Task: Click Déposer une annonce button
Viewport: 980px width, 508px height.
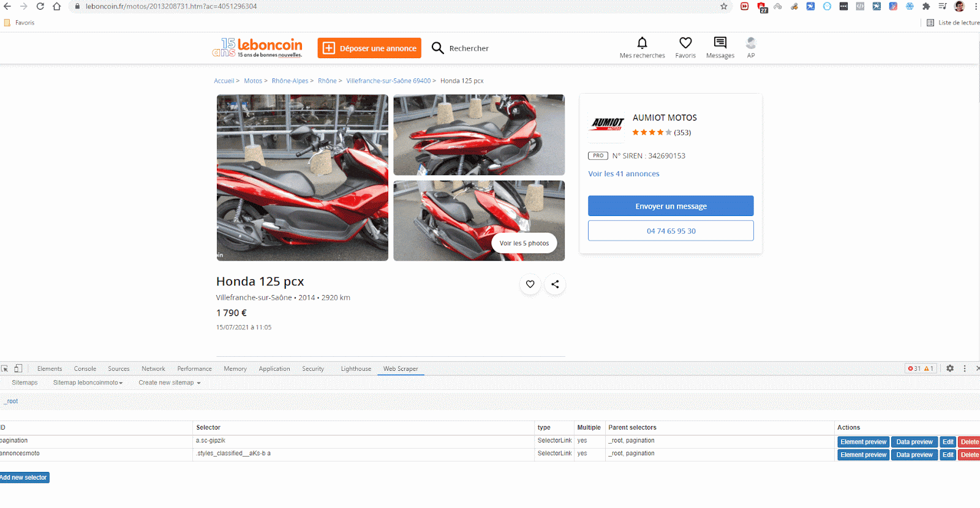Action: [x=369, y=48]
